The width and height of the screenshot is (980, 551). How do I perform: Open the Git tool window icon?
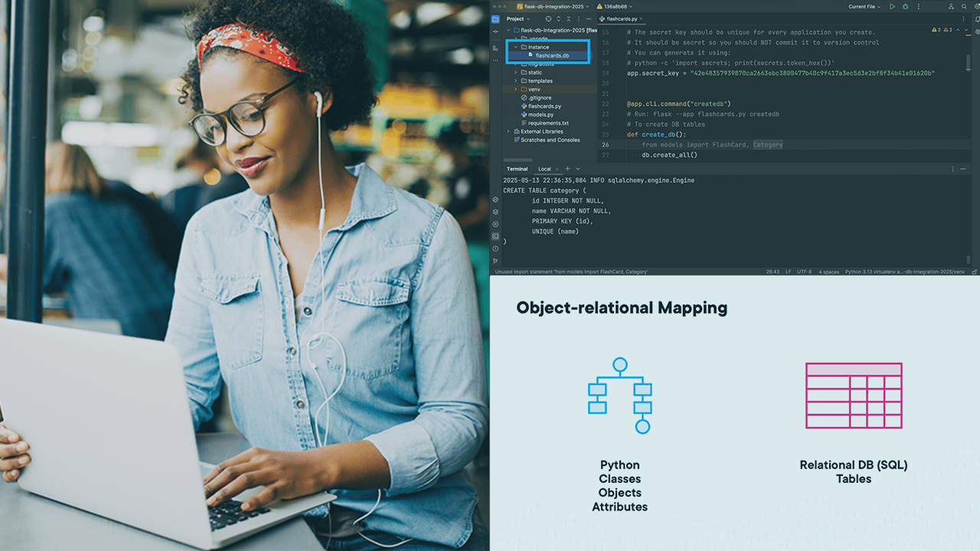tap(495, 261)
